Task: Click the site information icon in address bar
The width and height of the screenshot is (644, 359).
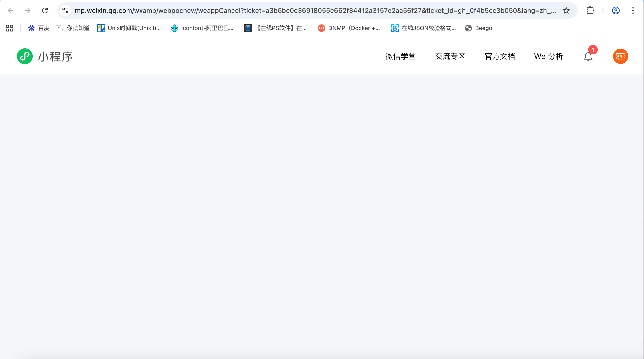Action: coord(66,10)
